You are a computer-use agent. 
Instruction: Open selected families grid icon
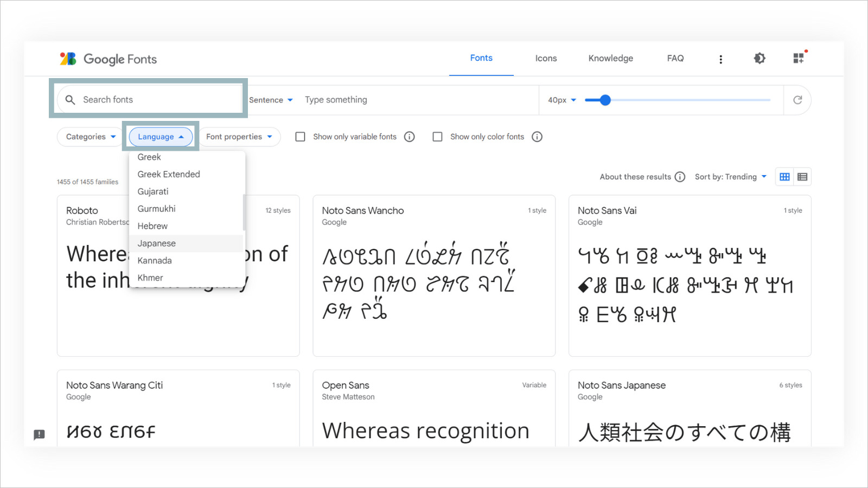tap(799, 59)
